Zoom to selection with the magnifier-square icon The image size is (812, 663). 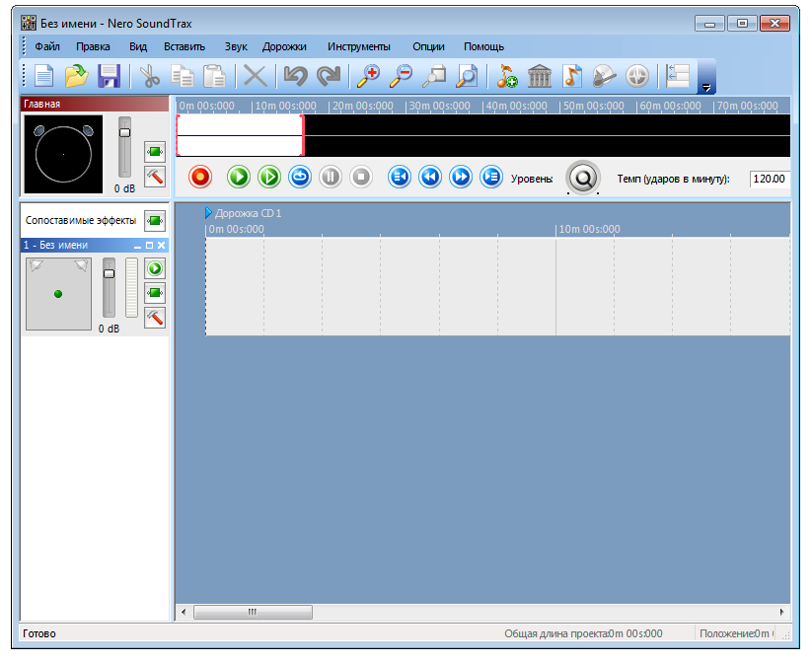pos(434,76)
